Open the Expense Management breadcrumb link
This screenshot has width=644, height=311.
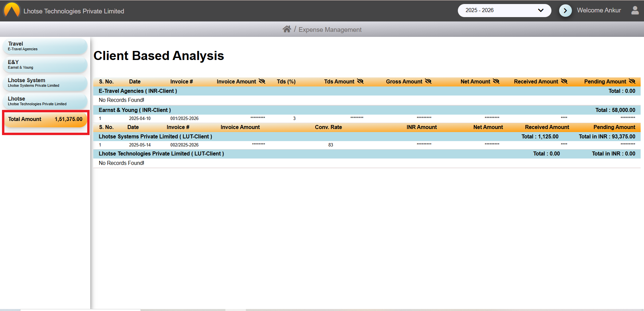pos(330,30)
